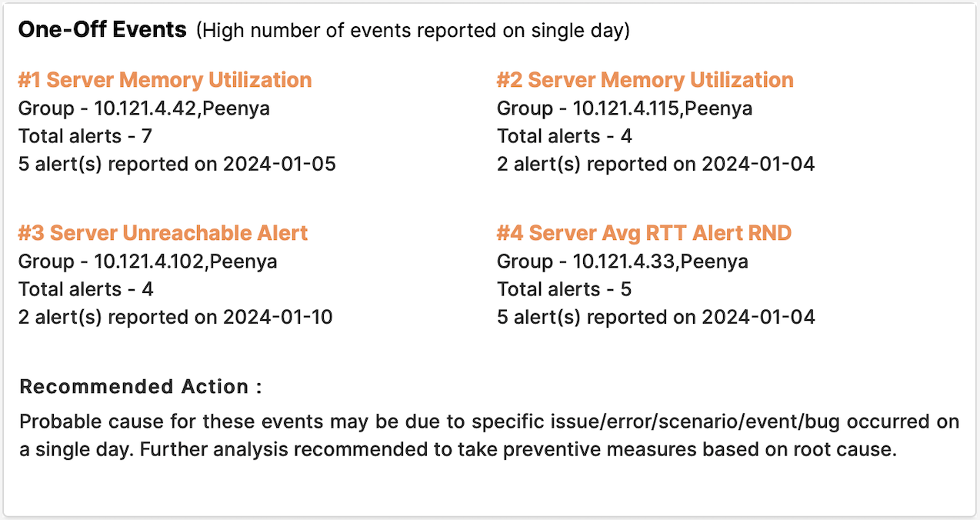Open the #3 Server Unreachable Alert event
The height and width of the screenshot is (520, 980).
coord(163,233)
